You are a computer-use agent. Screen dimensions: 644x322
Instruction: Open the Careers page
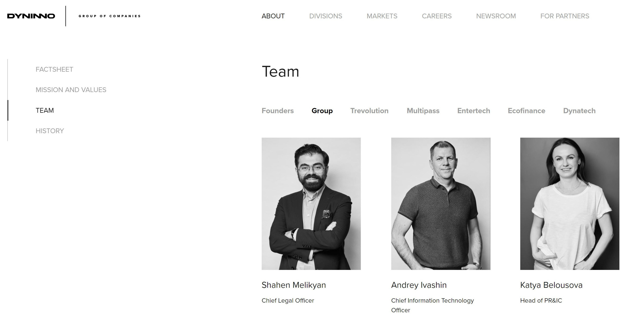(x=437, y=16)
